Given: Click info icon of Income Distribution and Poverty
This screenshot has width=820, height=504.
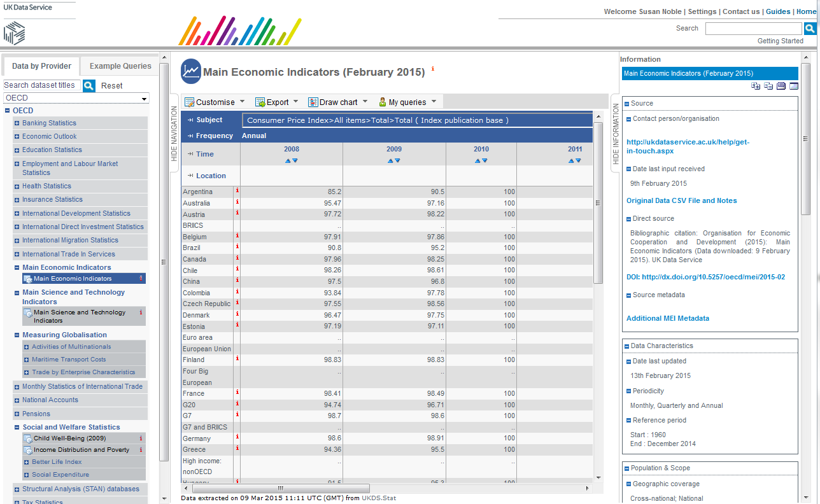Looking at the screenshot, I should [x=141, y=450].
